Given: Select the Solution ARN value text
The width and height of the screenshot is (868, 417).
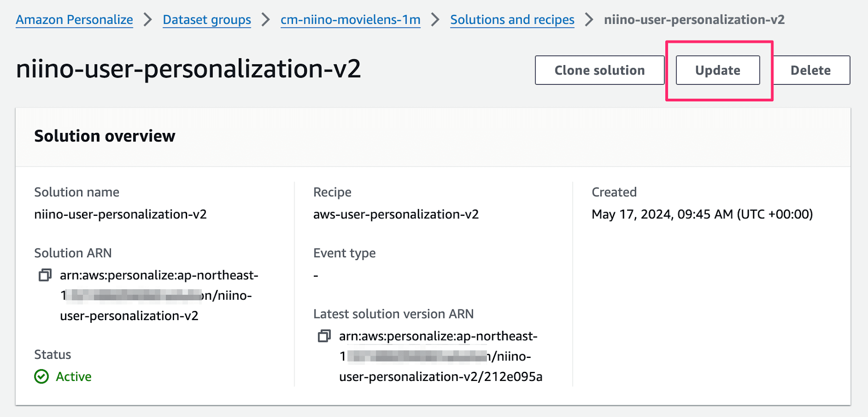Looking at the screenshot, I should click(159, 295).
